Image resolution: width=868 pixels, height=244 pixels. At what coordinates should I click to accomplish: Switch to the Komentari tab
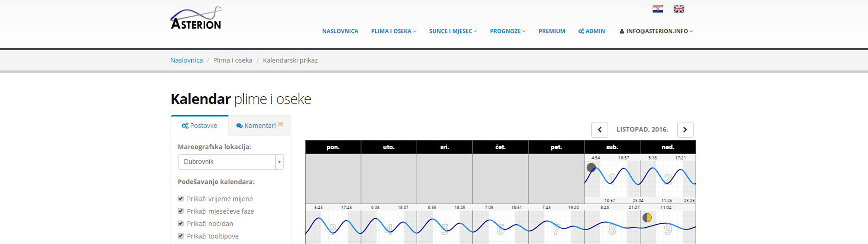[259, 126]
